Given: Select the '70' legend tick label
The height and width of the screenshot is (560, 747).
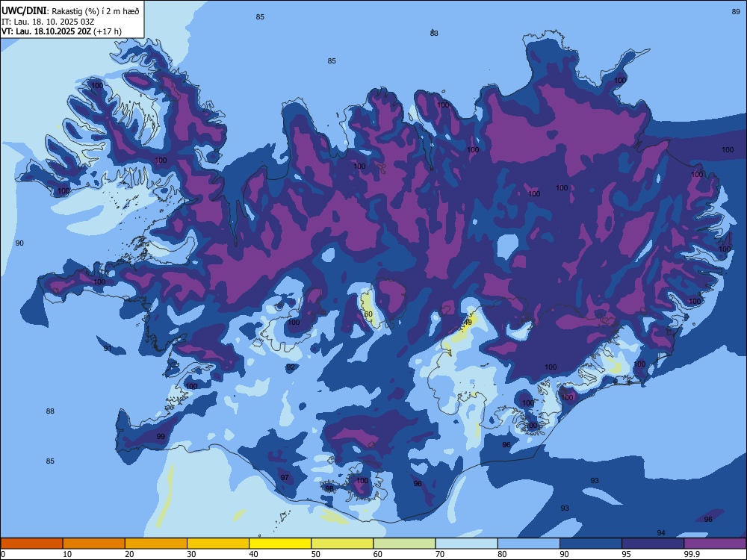Looking at the screenshot, I should click(x=440, y=554).
